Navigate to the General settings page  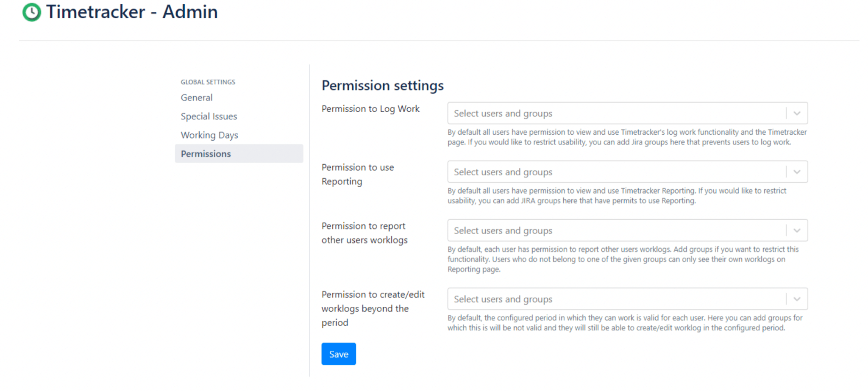pos(196,97)
